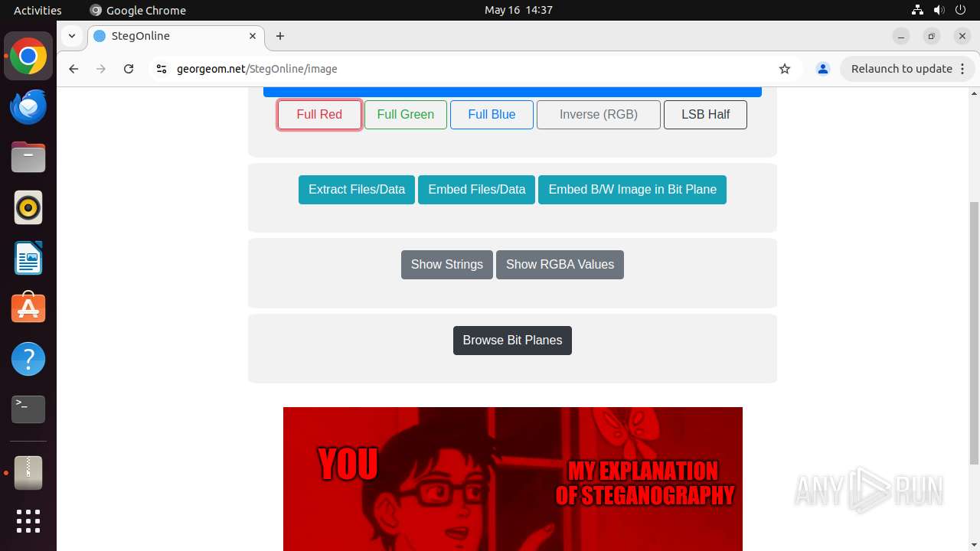The width and height of the screenshot is (980, 551).
Task: Open Ubuntu Software store icon
Action: (x=28, y=308)
